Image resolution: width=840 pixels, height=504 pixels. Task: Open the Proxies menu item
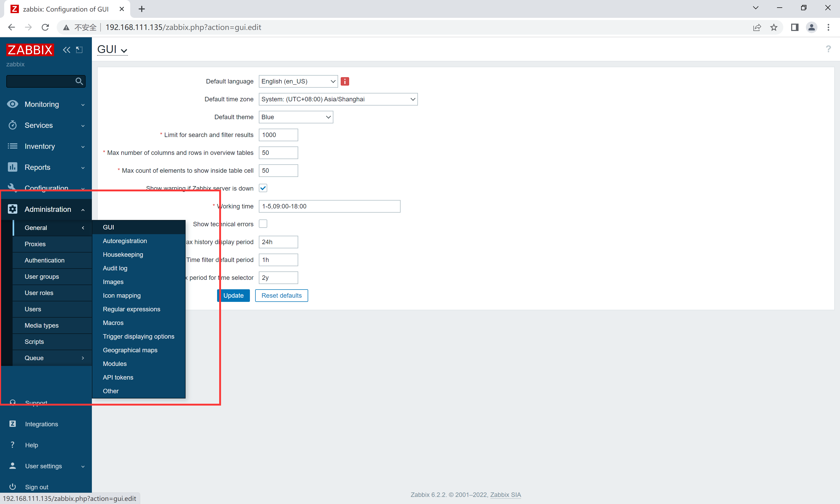52,244
